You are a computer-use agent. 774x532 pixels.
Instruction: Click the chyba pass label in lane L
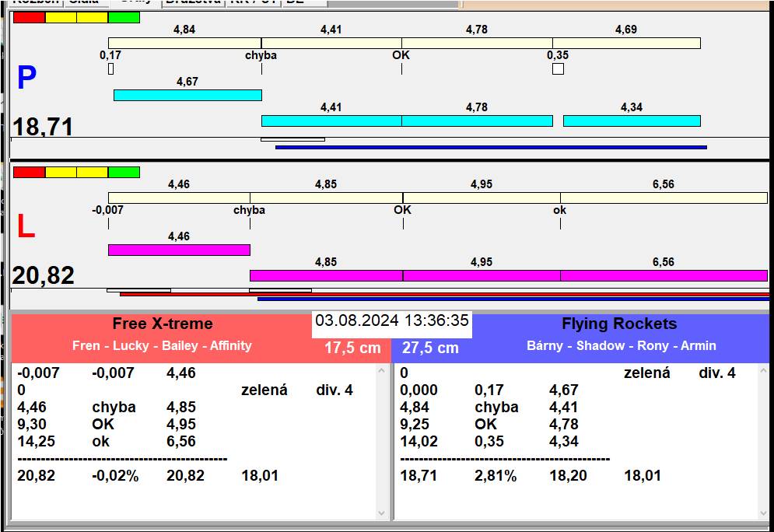pyautogui.click(x=249, y=210)
